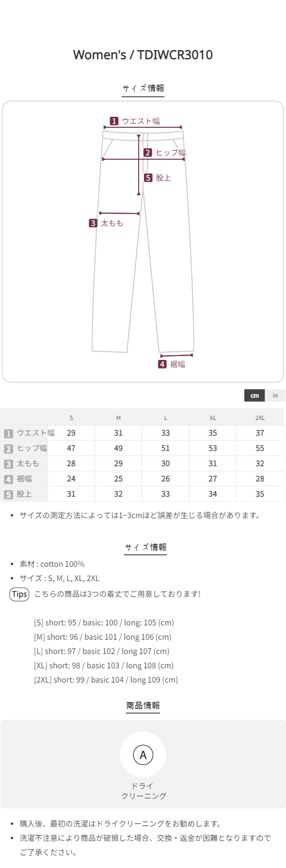286x868 pixels.
Task: Click number 5 rise badge in diagram
Action: tap(148, 178)
